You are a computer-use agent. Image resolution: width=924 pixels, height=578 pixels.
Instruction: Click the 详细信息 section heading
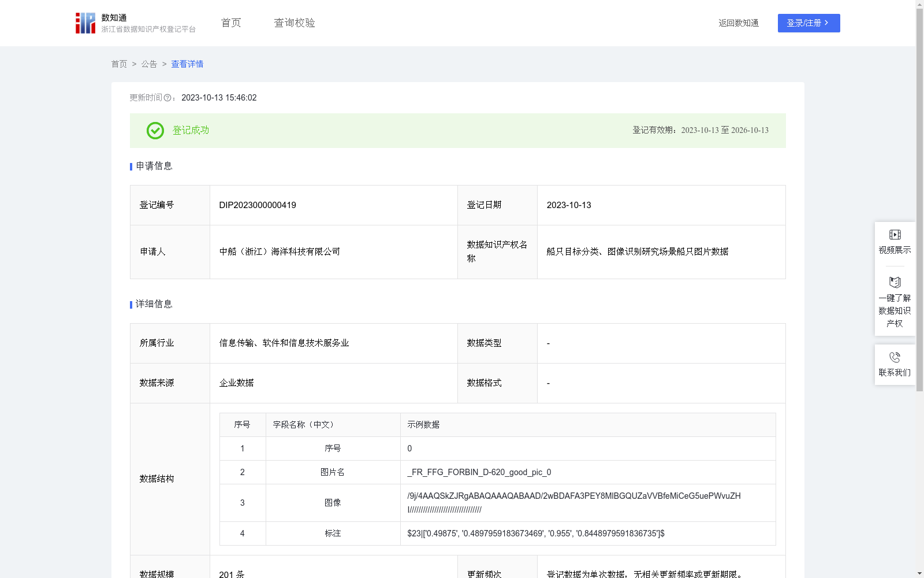pyautogui.click(x=154, y=305)
